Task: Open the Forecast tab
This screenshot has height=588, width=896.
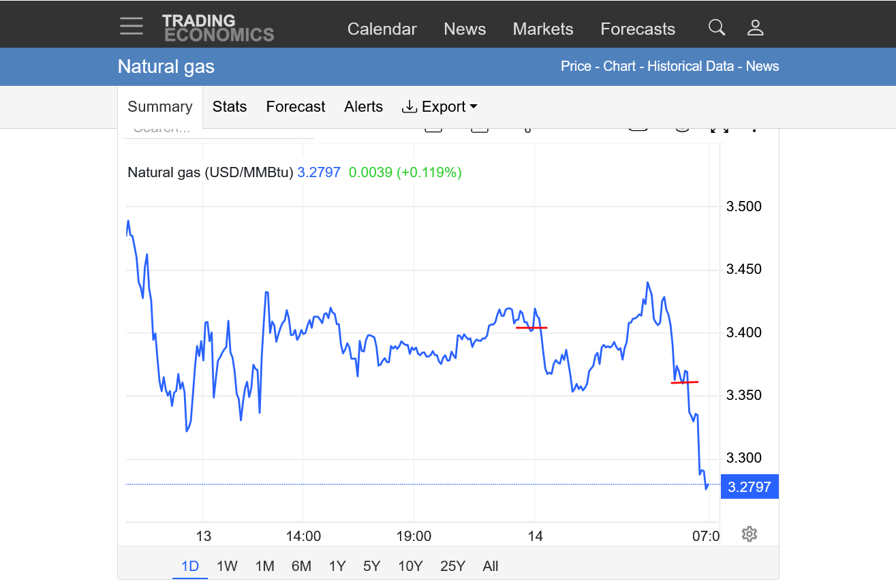Action: [x=296, y=107]
